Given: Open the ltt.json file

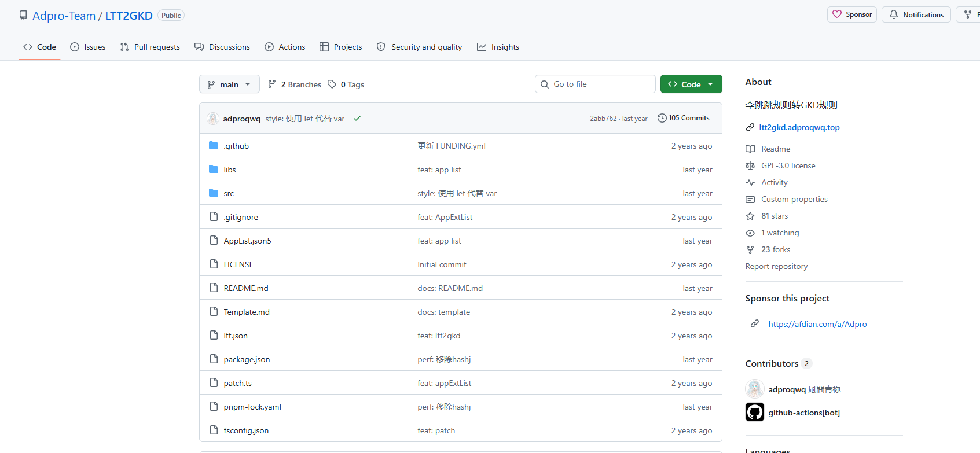Looking at the screenshot, I should coord(236,336).
